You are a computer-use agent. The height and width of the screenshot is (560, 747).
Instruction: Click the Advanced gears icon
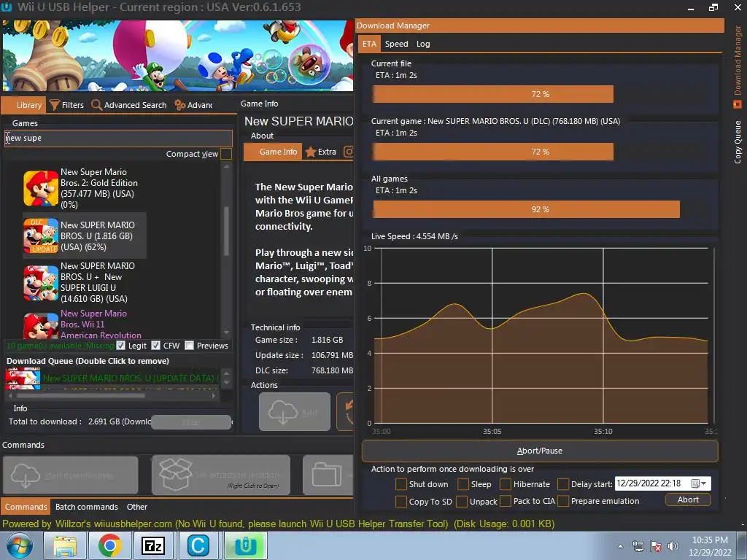pos(179,105)
